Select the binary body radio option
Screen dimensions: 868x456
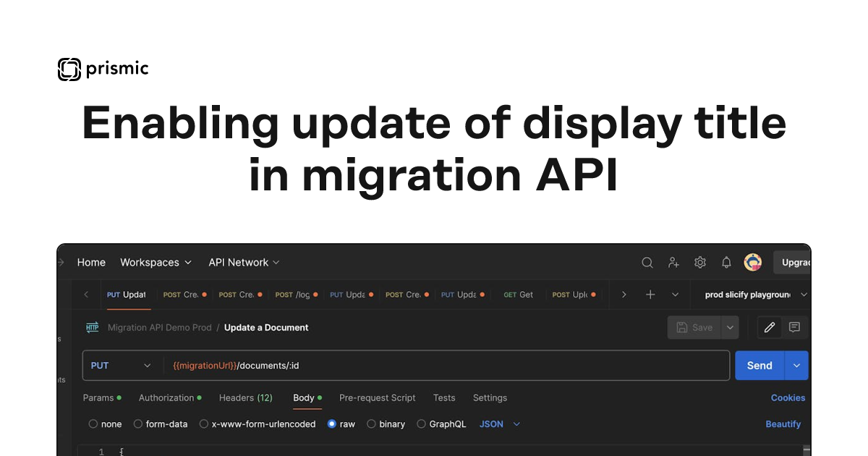point(372,424)
